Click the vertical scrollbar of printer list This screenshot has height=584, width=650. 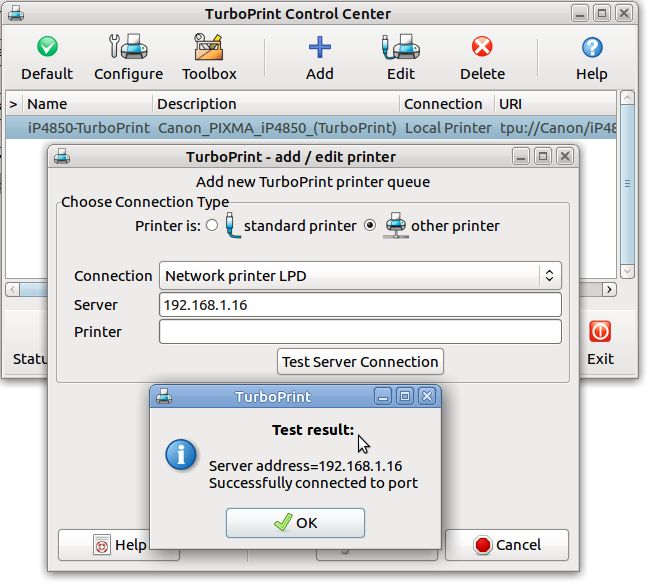coord(628,184)
